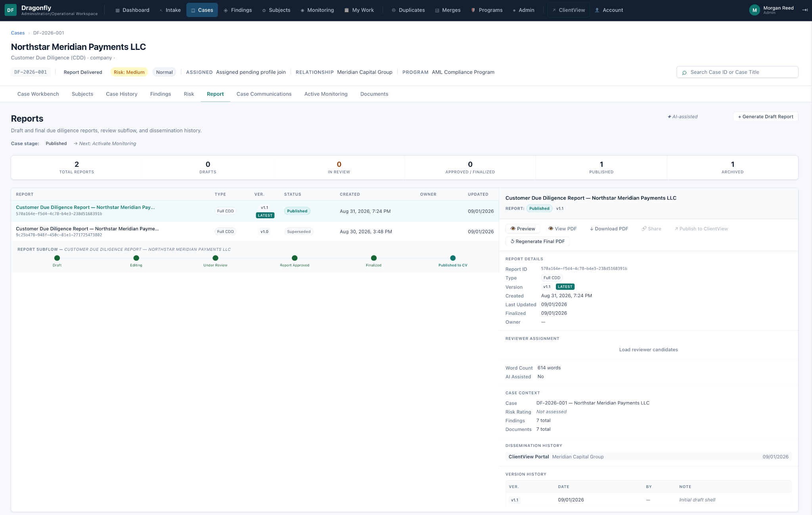
Task: Click the Finalized subflow step marker
Action: click(x=373, y=258)
